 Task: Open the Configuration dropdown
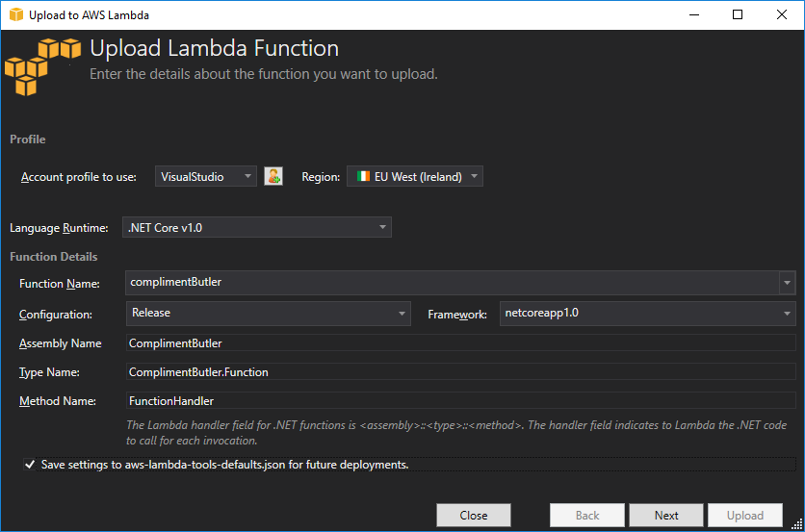point(269,313)
